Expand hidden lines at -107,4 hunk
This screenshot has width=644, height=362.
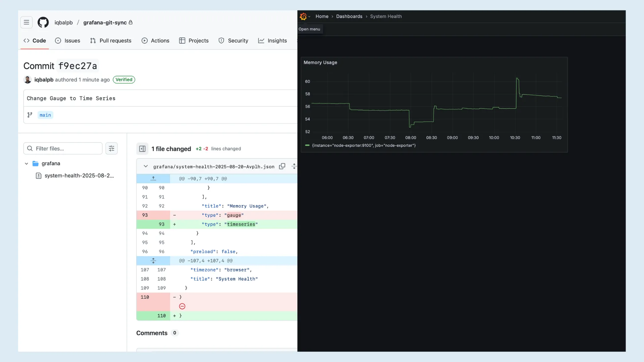pyautogui.click(x=153, y=261)
